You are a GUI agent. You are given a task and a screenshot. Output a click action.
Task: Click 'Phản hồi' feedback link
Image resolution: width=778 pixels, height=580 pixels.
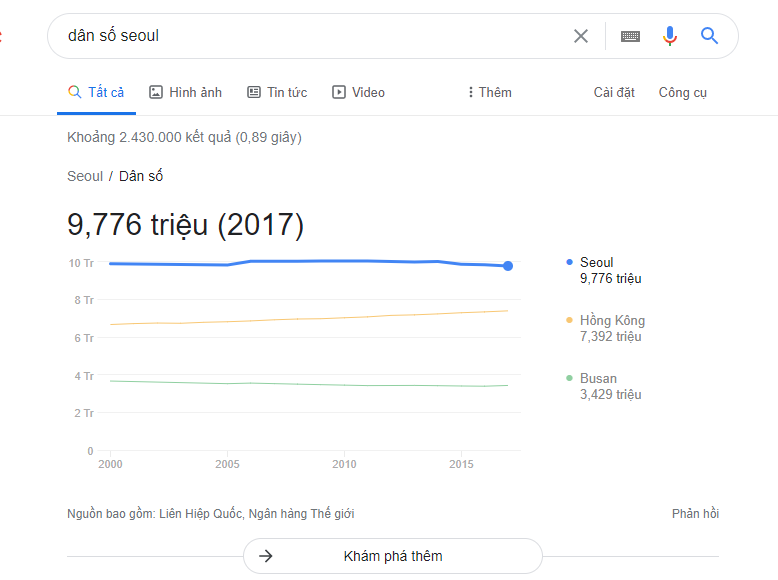[695, 514]
